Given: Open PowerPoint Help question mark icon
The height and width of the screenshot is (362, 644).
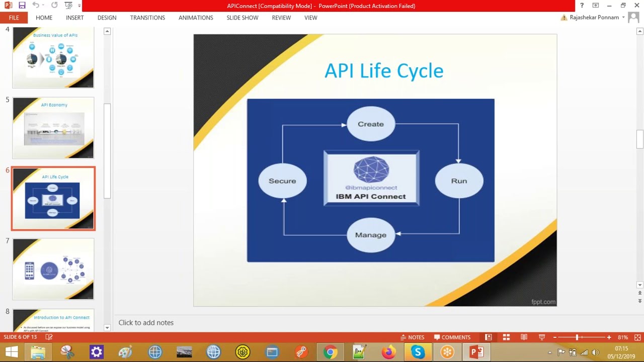Looking at the screenshot, I should (x=582, y=6).
